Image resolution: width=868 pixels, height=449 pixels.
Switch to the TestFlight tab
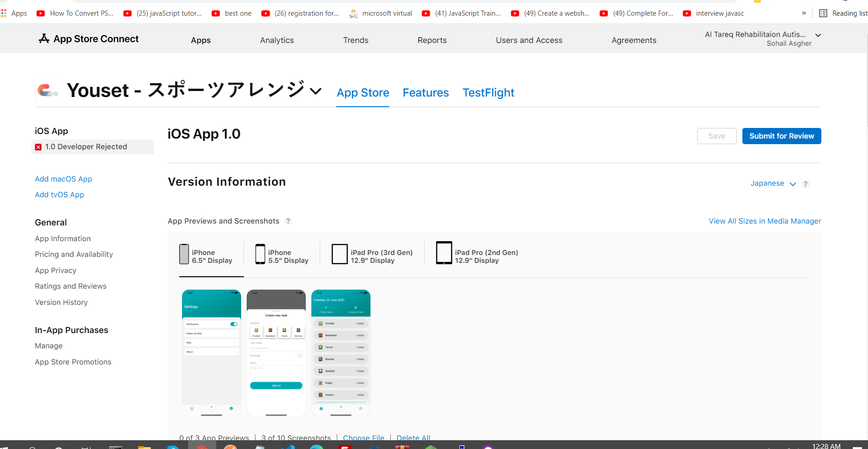coord(488,93)
